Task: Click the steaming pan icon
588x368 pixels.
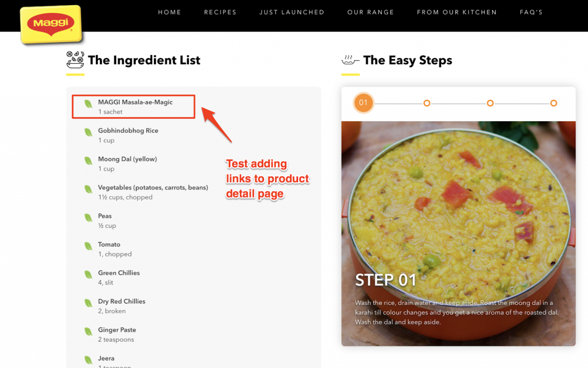Action: click(349, 60)
